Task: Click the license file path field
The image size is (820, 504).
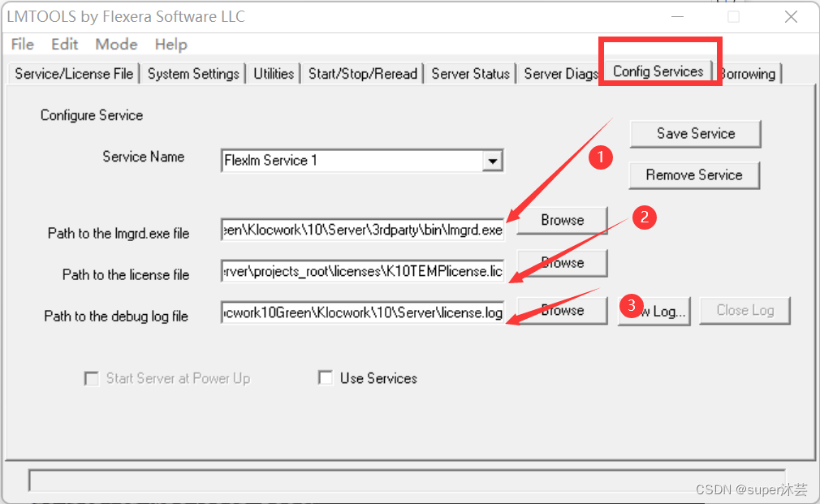Action: pyautogui.click(x=361, y=270)
